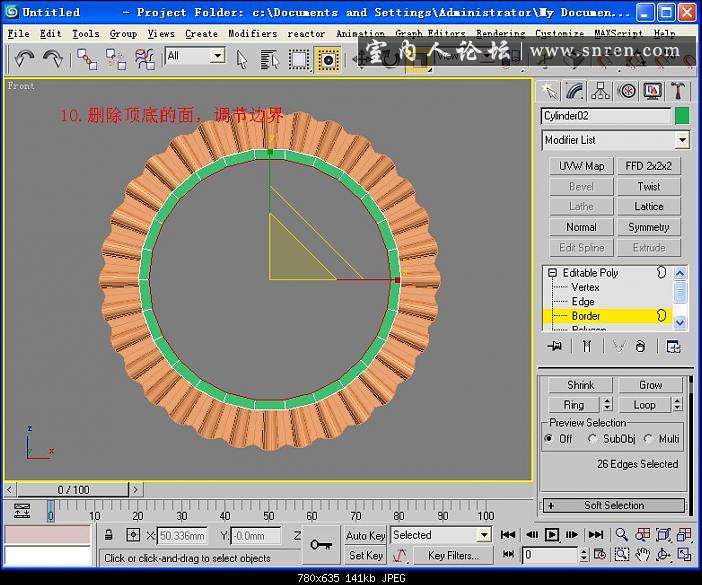This screenshot has height=585, width=702.
Task: Jump to End of animation
Action: click(x=596, y=534)
